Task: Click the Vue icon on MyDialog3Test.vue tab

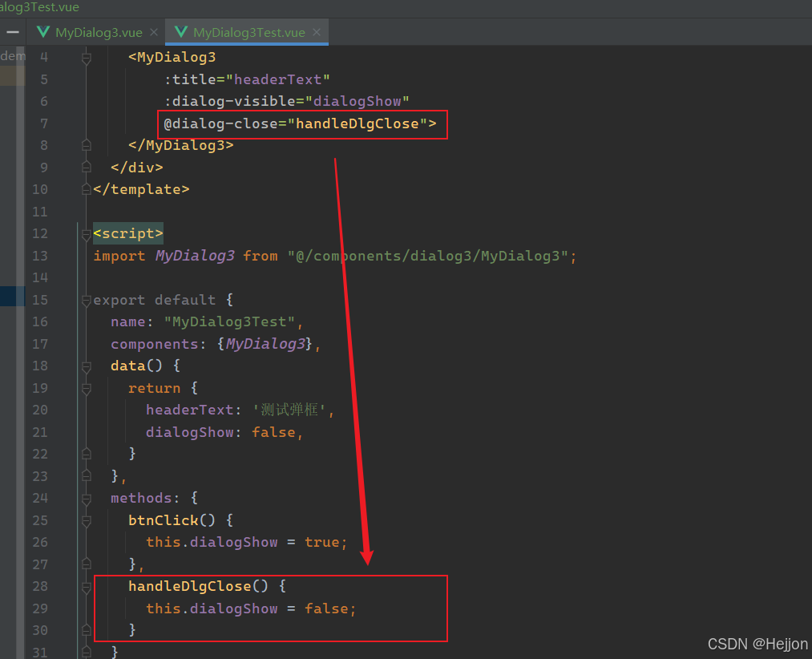Action: click(x=181, y=32)
